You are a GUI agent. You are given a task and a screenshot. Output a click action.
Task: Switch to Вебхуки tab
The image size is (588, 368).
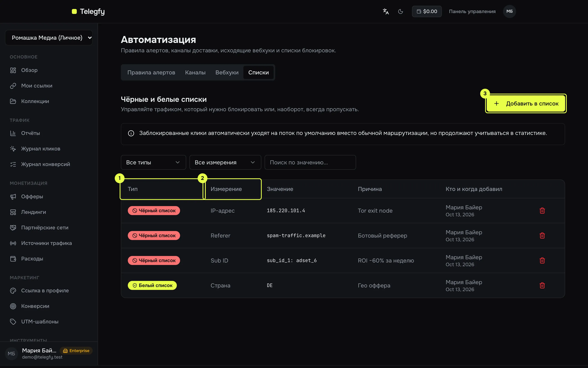pos(227,73)
